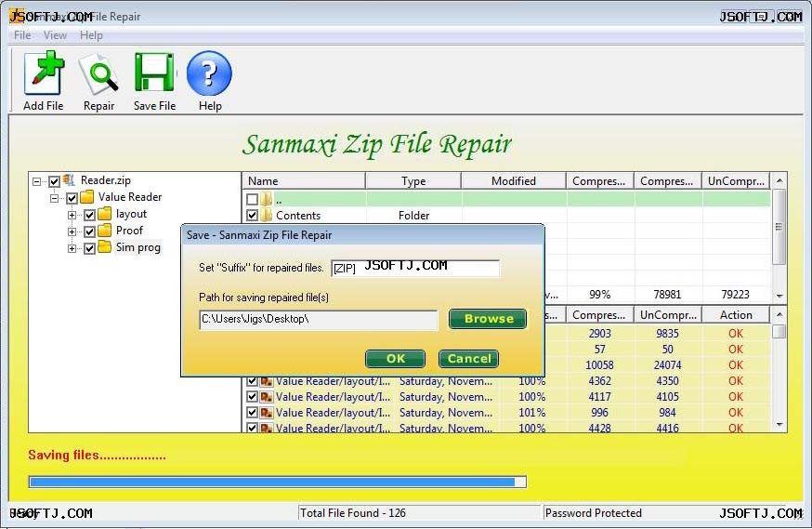The height and width of the screenshot is (529, 812).
Task: Select the Sim prog tree item label
Action: (138, 247)
